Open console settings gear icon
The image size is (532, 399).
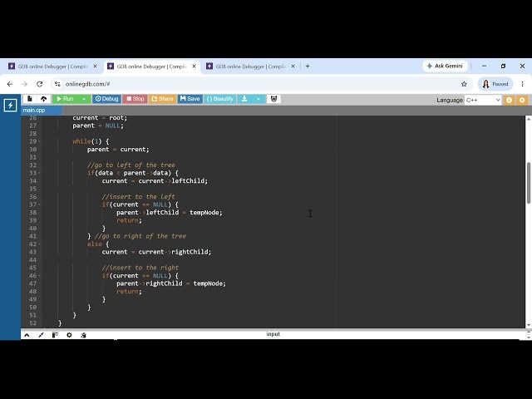pyautogui.click(x=69, y=335)
